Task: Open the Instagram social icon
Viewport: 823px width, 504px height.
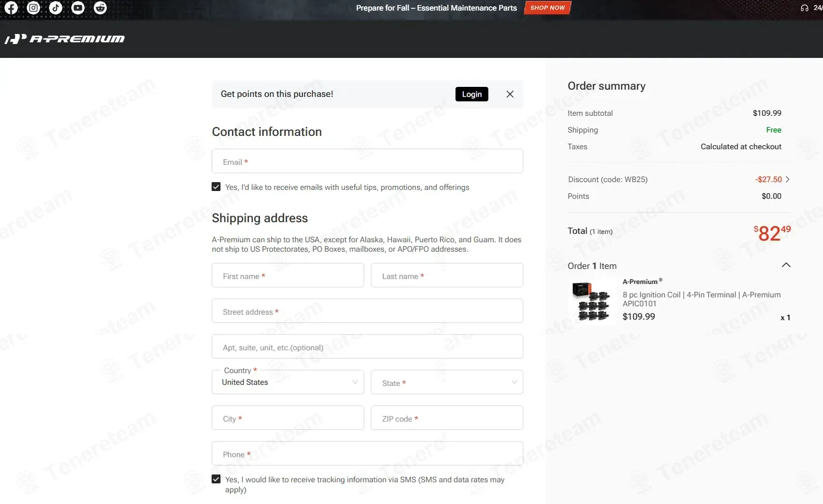Action: click(33, 8)
